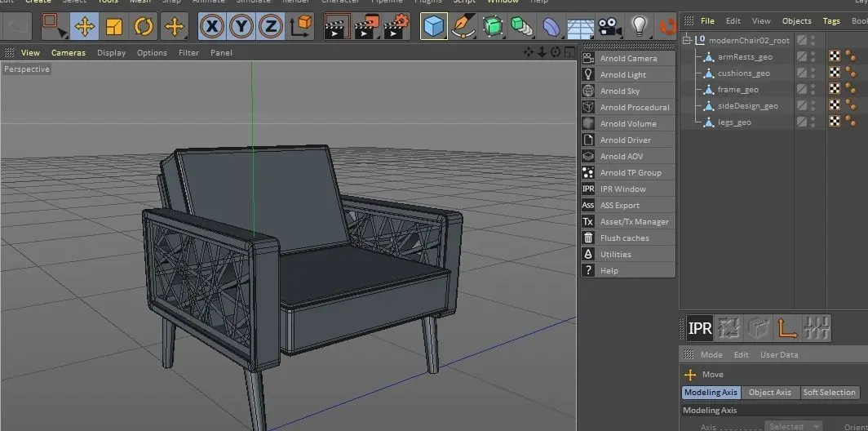
Task: Choose Arnold Procedural menu entry
Action: (x=628, y=108)
